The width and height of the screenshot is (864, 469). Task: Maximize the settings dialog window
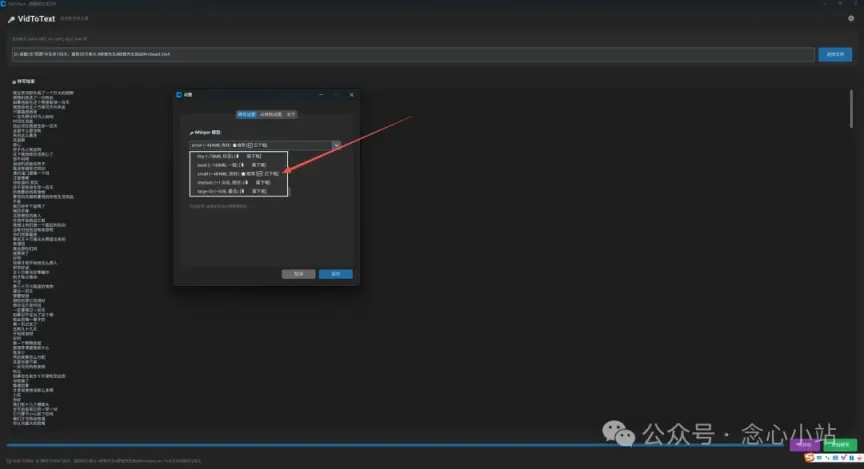(335, 94)
